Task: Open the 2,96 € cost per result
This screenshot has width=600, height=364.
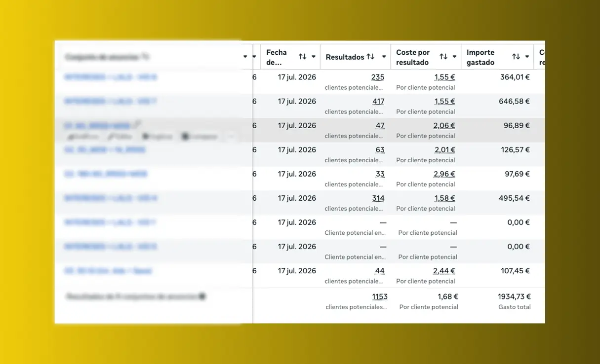Action: pos(444,174)
